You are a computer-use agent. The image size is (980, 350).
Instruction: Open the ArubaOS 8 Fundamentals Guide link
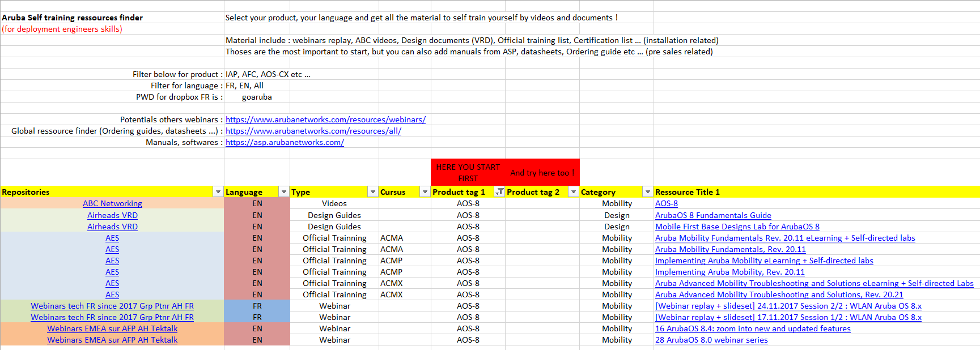[713, 215]
